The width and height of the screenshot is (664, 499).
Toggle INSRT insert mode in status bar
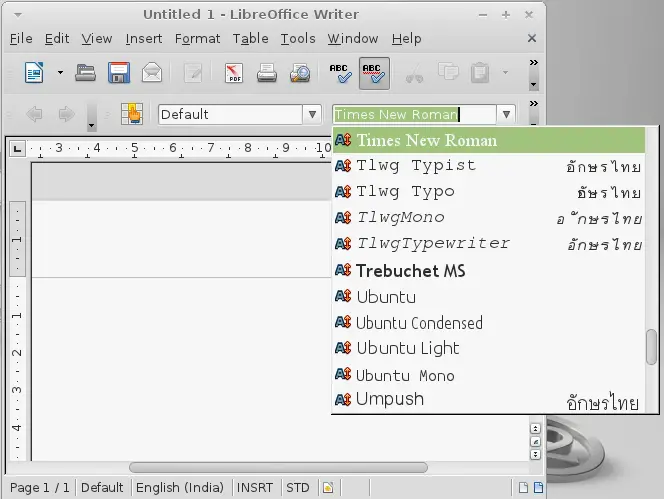pyautogui.click(x=255, y=488)
